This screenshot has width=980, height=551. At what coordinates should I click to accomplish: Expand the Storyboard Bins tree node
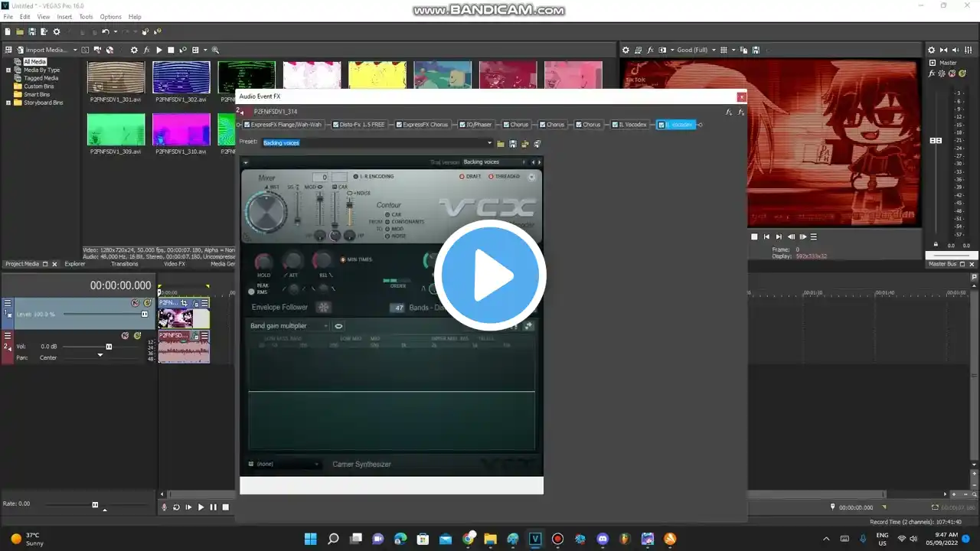pyautogui.click(x=8, y=102)
